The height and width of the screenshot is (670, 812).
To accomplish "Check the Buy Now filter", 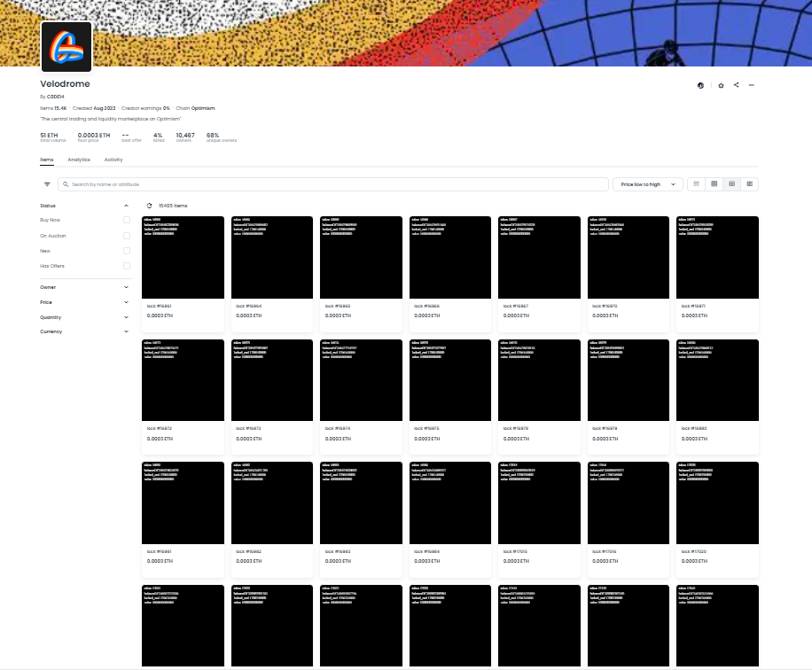I will pos(127,220).
